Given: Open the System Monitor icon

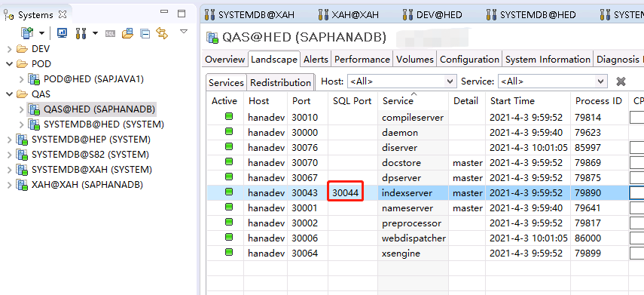Looking at the screenshot, I should [x=62, y=33].
